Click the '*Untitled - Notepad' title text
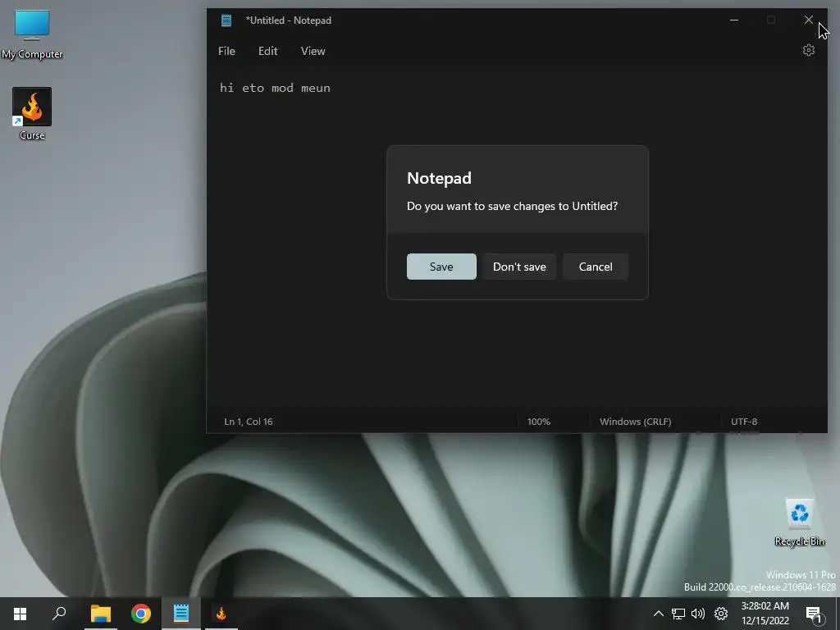The image size is (840, 630). (288, 21)
